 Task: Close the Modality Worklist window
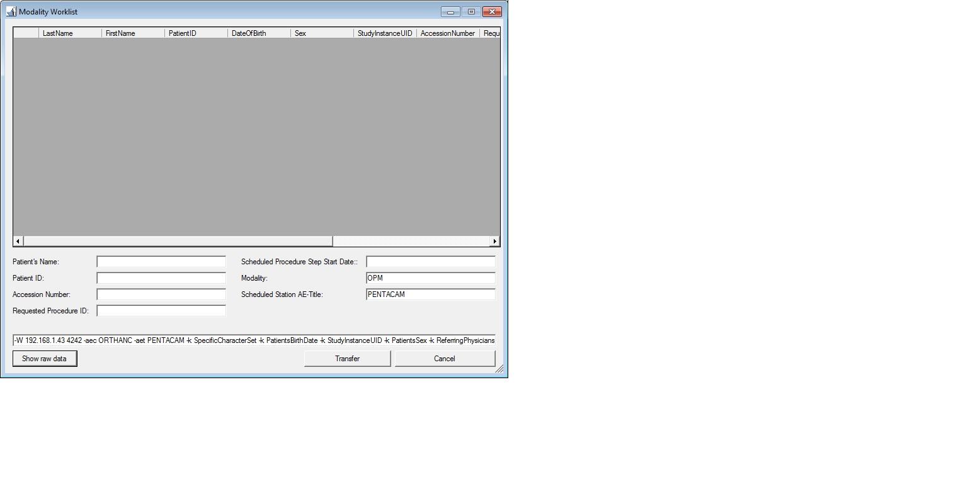[492, 11]
